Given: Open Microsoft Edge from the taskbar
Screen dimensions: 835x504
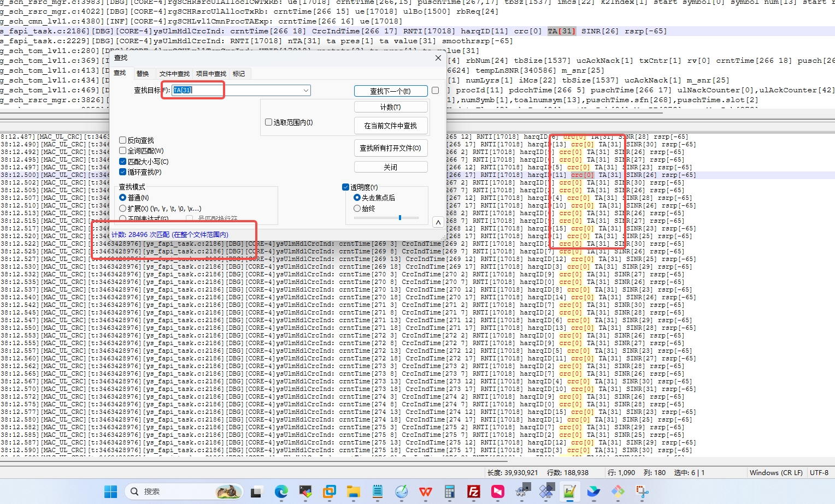Looking at the screenshot, I should [281, 492].
